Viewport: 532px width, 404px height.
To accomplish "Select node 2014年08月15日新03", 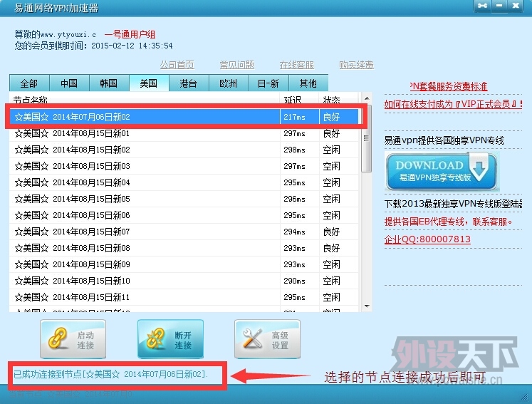I will tap(184, 166).
